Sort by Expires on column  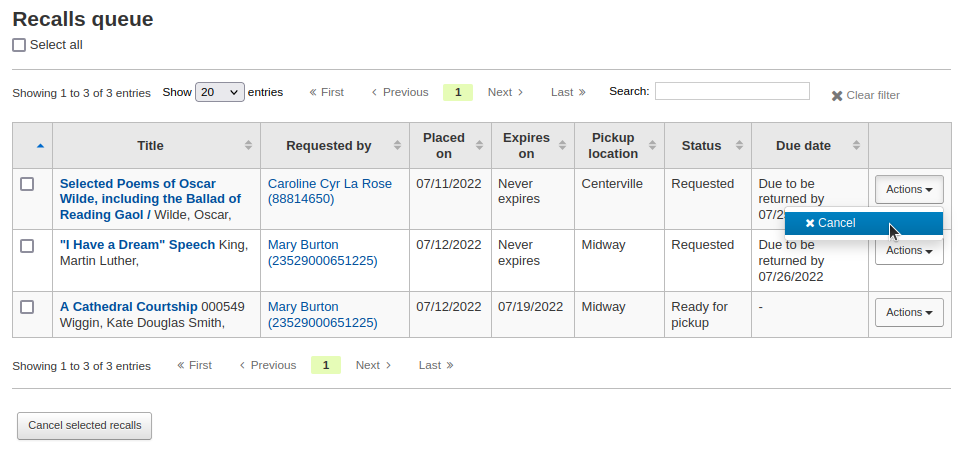[562, 146]
